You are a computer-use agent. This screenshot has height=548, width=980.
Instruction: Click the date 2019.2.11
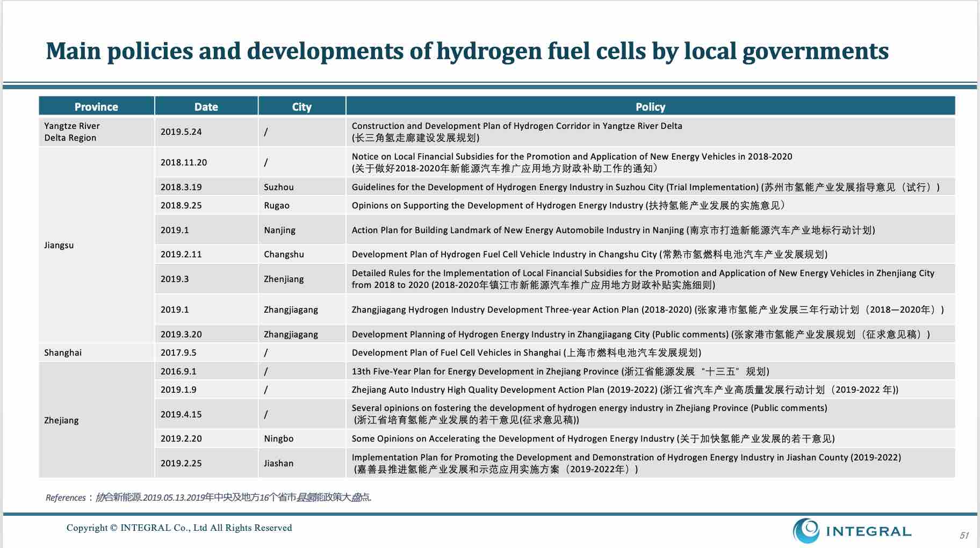[181, 254]
